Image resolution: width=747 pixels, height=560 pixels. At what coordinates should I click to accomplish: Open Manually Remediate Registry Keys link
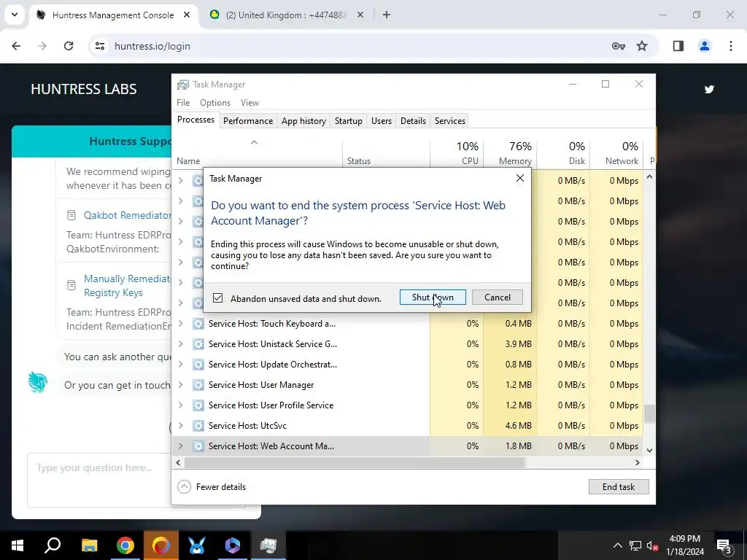tap(127, 286)
